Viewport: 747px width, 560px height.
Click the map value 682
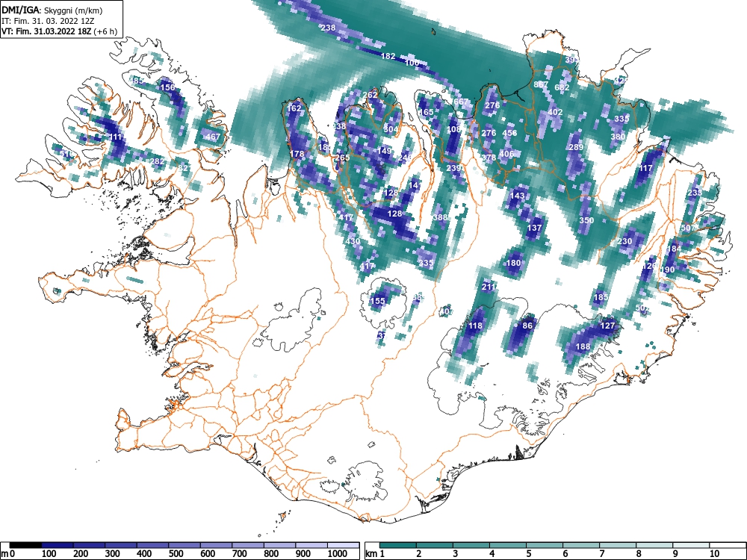click(562, 87)
